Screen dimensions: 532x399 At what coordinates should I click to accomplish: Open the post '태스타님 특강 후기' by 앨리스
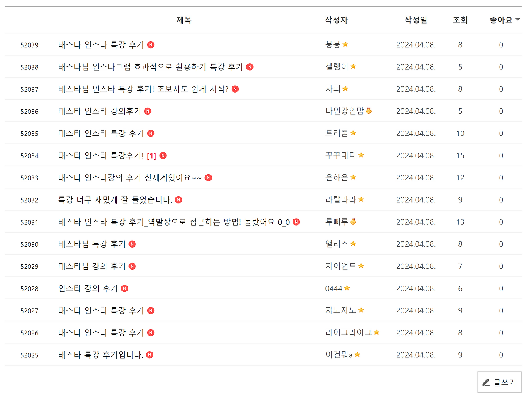tap(92, 244)
